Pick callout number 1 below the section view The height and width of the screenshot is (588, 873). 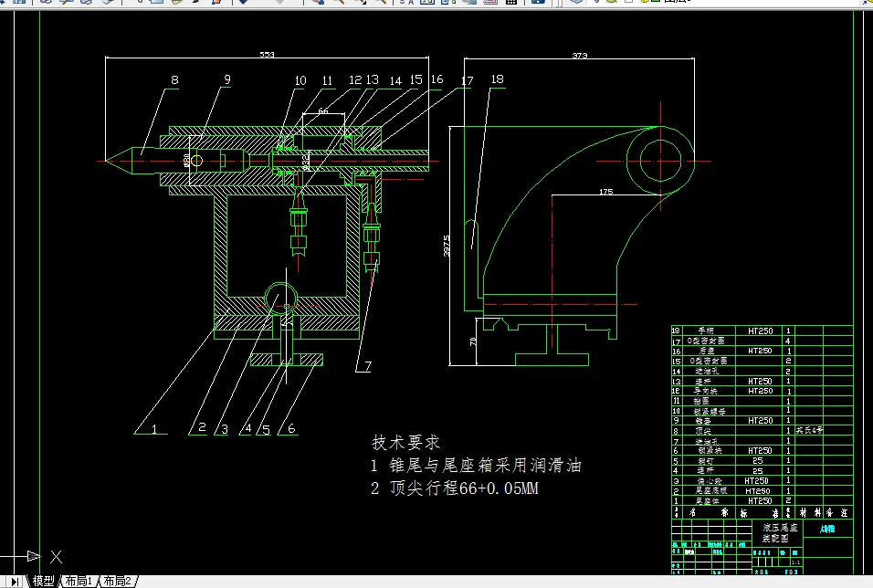pos(154,429)
